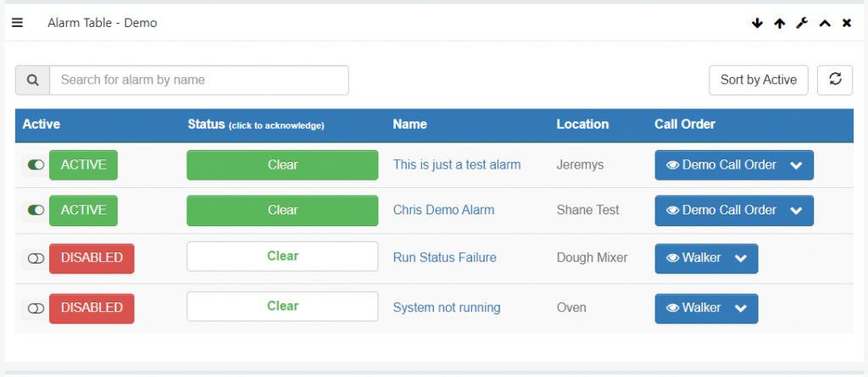
Task: Move widget down with the down arrow icon
Action: 757,23
